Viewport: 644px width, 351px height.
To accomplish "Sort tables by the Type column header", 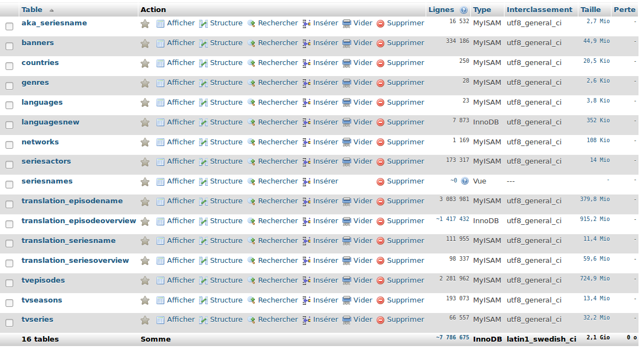I will click(482, 9).
